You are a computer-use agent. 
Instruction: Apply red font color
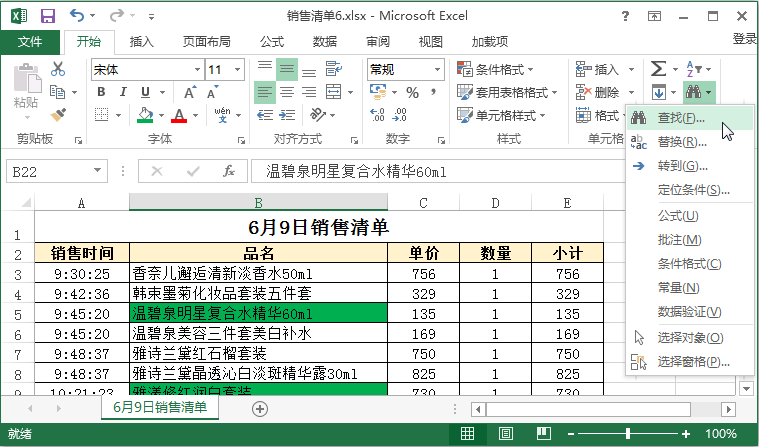(179, 115)
